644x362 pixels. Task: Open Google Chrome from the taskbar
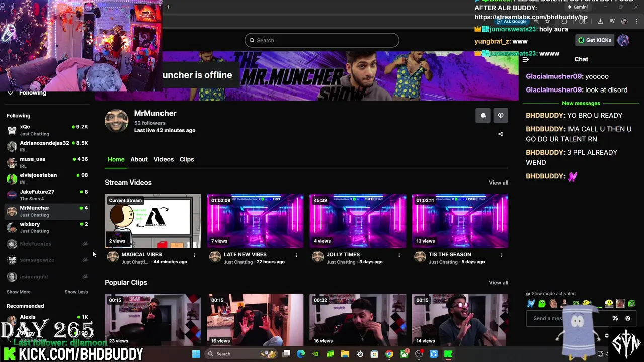tap(389, 354)
